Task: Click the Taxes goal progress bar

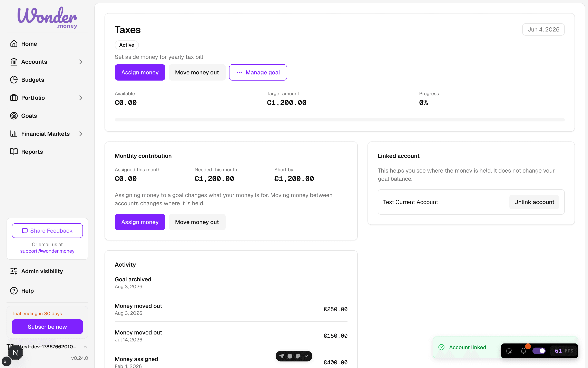Action: [x=340, y=120]
